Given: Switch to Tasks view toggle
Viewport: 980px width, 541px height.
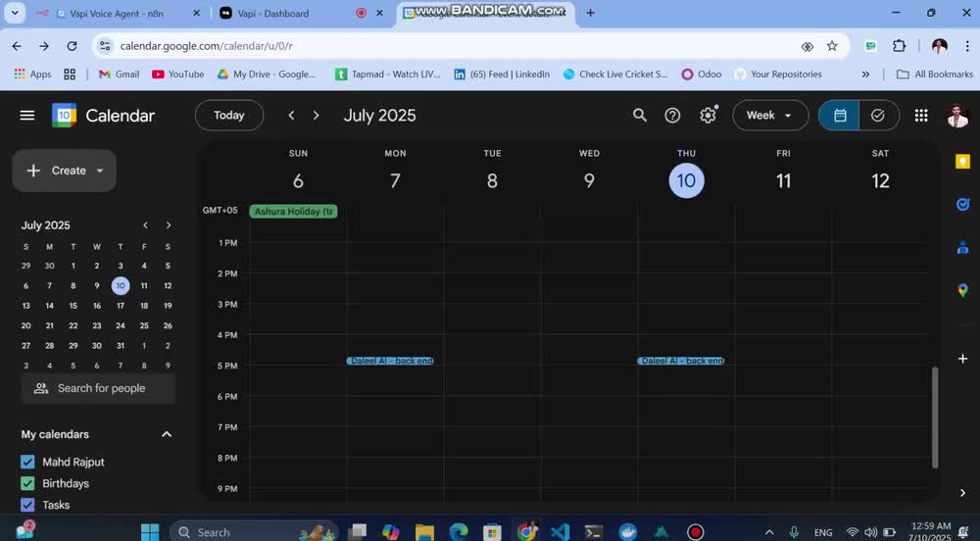Looking at the screenshot, I should coord(878,115).
